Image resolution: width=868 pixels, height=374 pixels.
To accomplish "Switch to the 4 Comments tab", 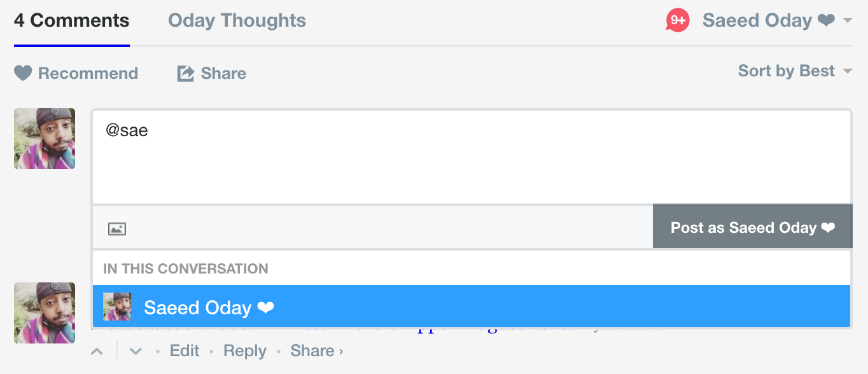I will (x=72, y=20).
